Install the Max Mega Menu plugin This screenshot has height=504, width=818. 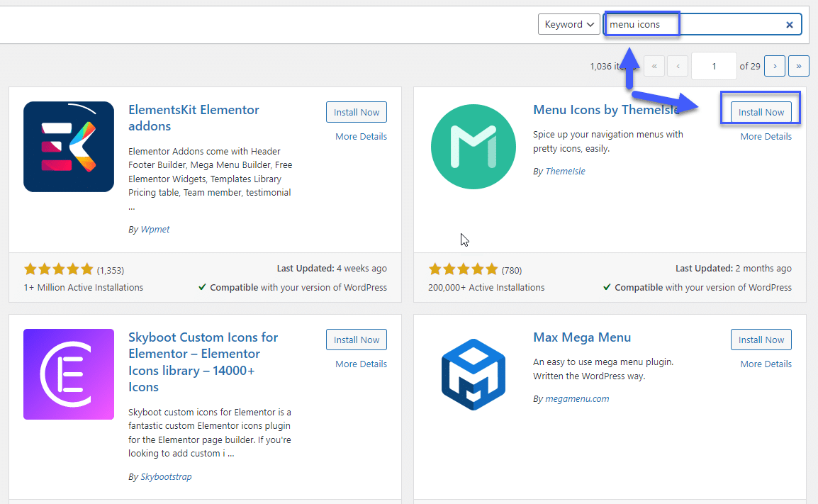761,339
